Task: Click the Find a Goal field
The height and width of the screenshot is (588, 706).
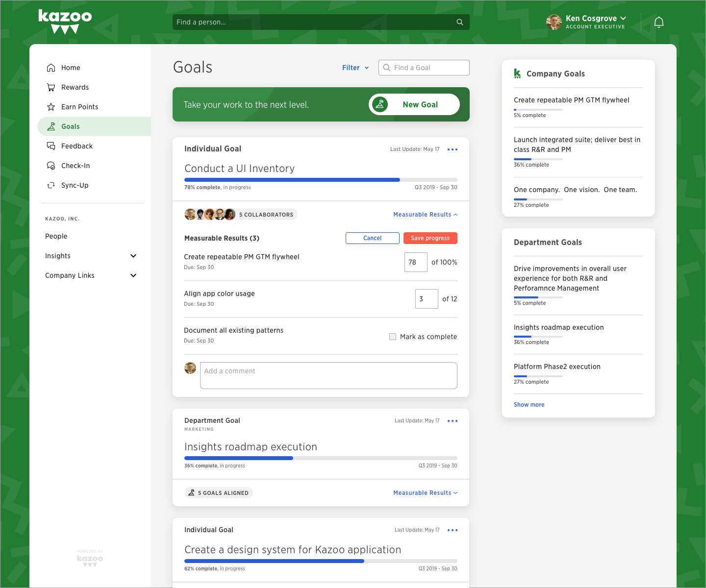Action: tap(424, 68)
